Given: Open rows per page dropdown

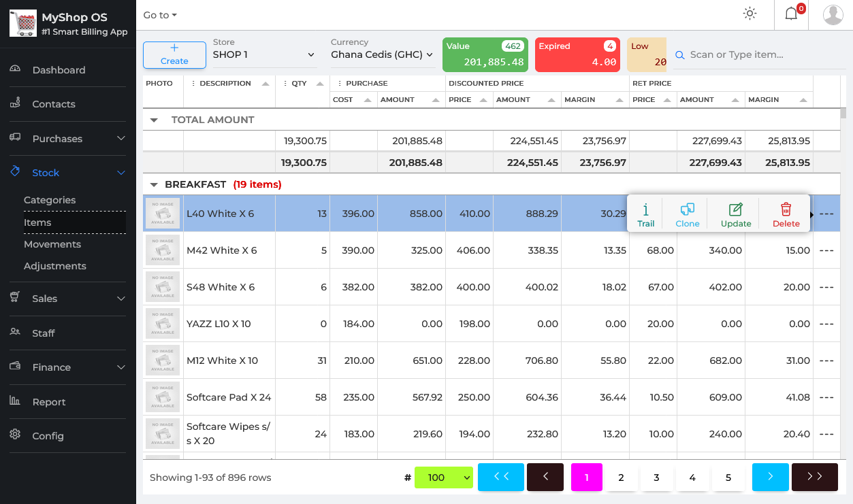Looking at the screenshot, I should (443, 477).
